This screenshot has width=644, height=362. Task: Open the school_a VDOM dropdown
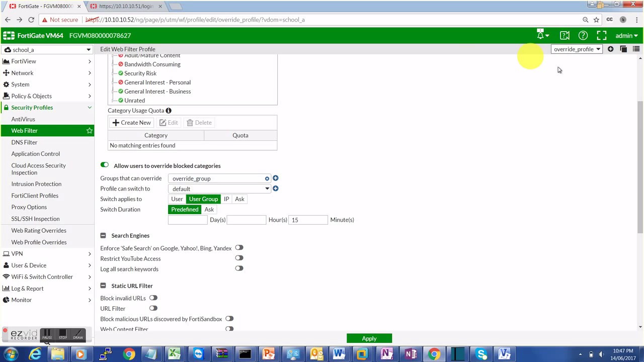[x=47, y=50]
